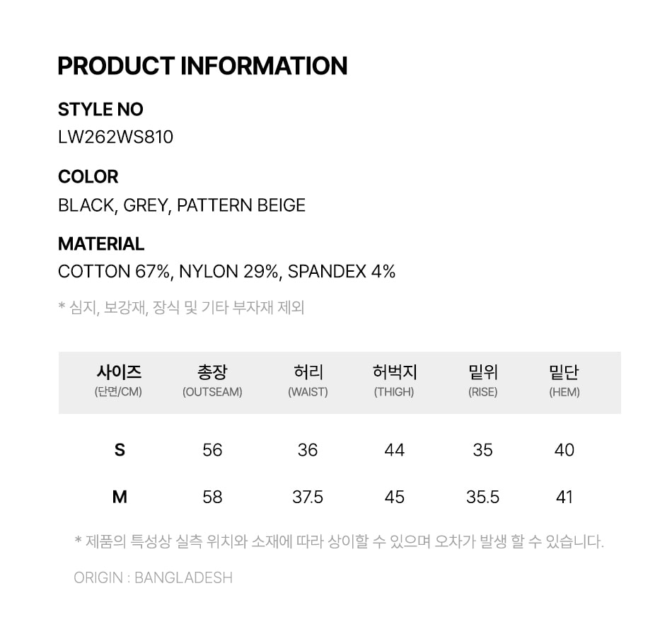Click the M rise value 35.5
Image resolution: width=672 pixels, height=639 pixels.
[482, 497]
